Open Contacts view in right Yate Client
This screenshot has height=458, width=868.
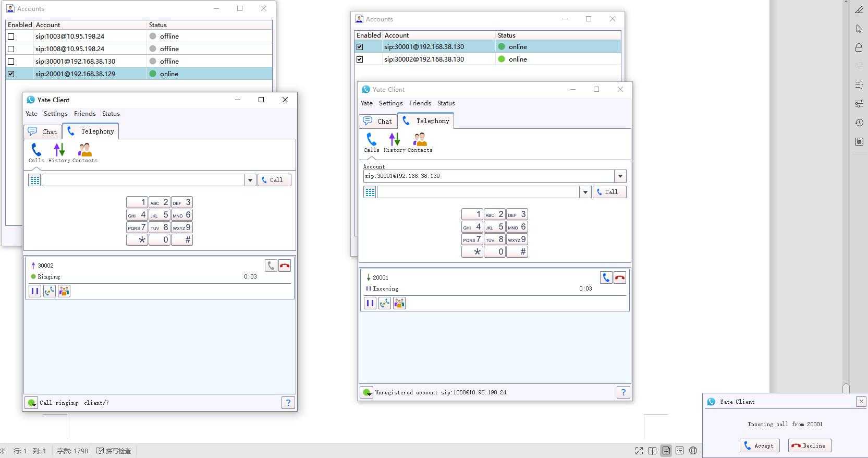[x=420, y=142]
